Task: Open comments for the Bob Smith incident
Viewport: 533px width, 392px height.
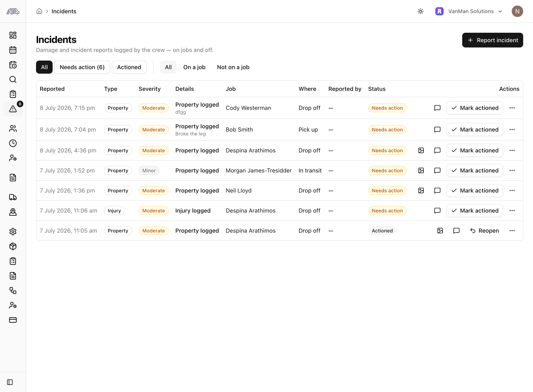Action: (x=437, y=130)
